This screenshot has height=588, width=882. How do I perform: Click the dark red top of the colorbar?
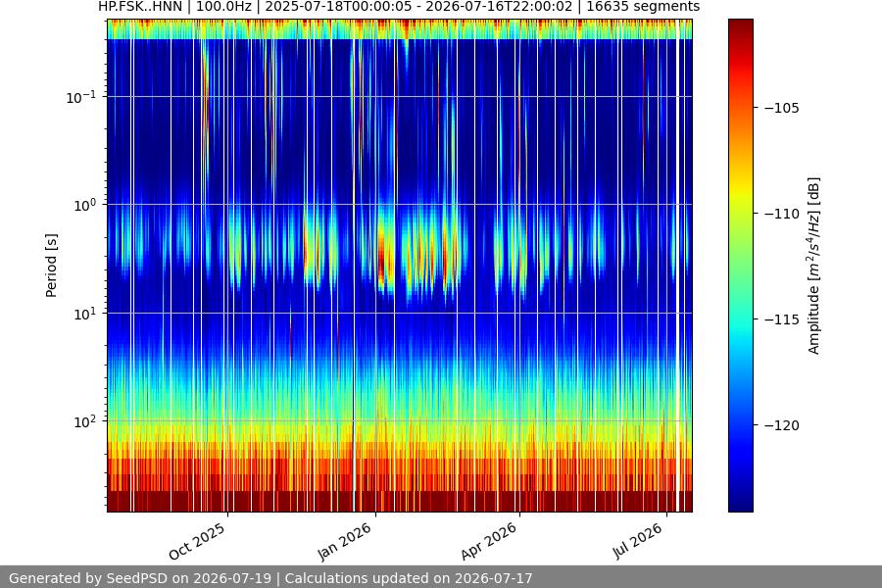[740, 28]
